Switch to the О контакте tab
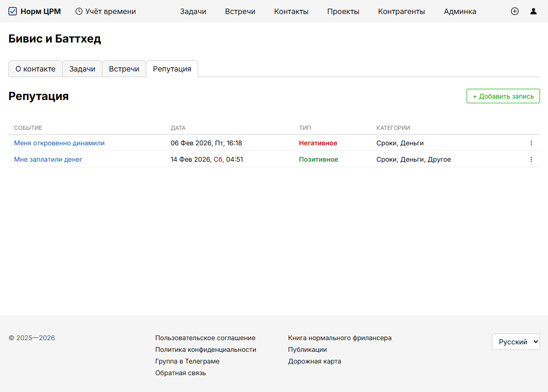The height and width of the screenshot is (392, 548). (x=36, y=69)
